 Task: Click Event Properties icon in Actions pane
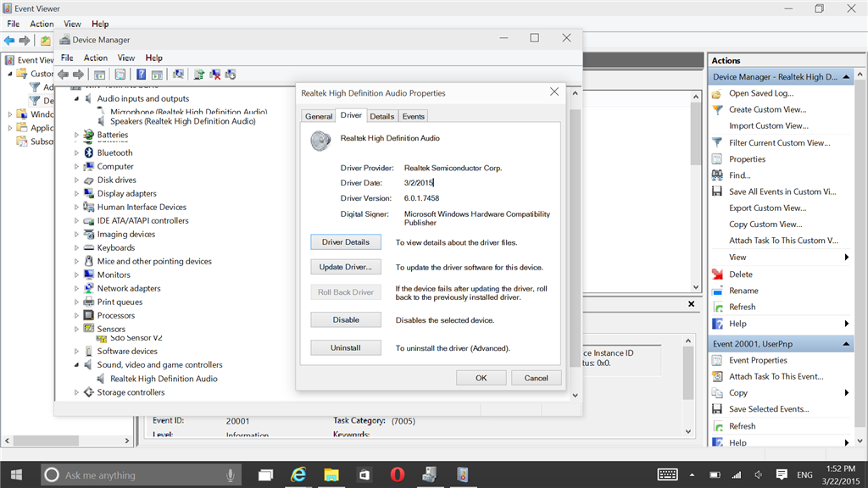click(x=717, y=360)
